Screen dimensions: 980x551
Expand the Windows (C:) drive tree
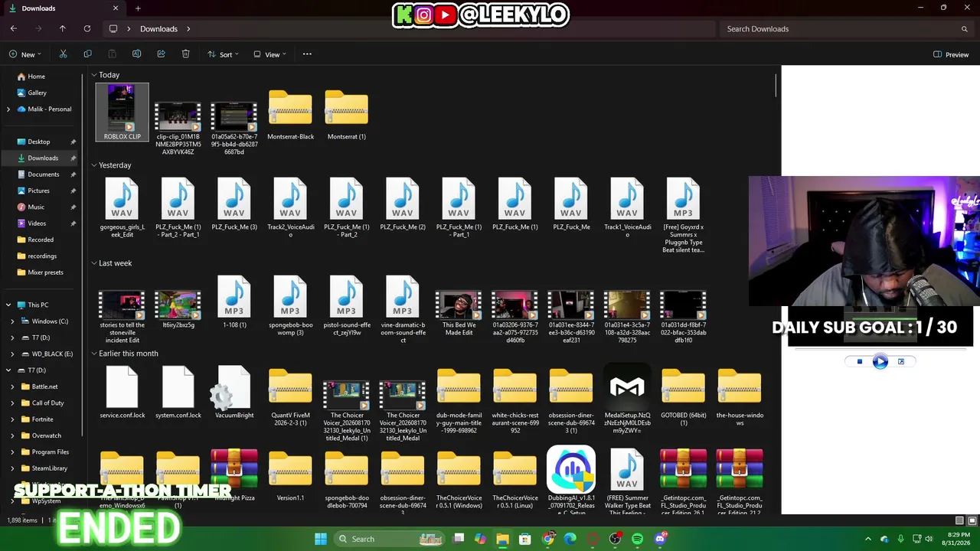[x=13, y=321]
